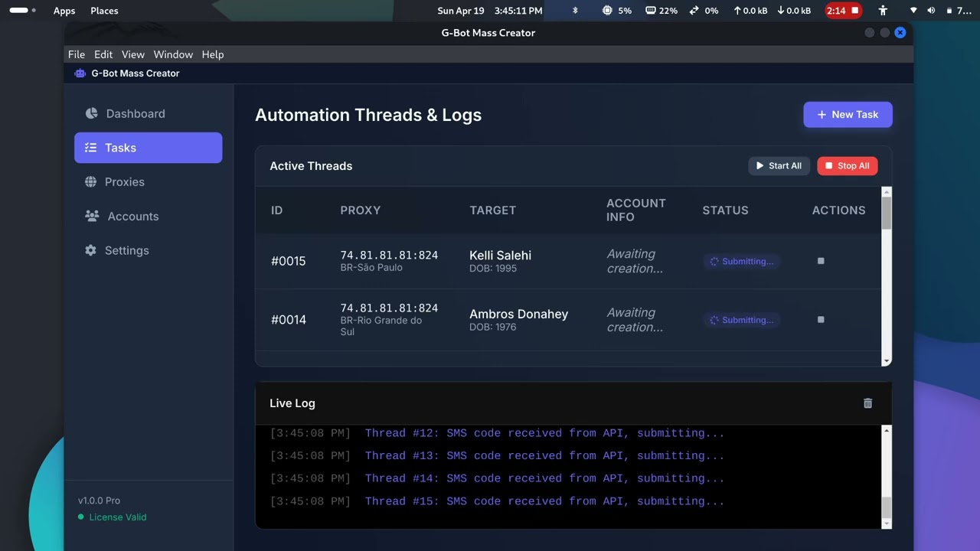Click the Thread #15 log entry
Viewport: 980px width, 551px height.
pyautogui.click(x=544, y=502)
